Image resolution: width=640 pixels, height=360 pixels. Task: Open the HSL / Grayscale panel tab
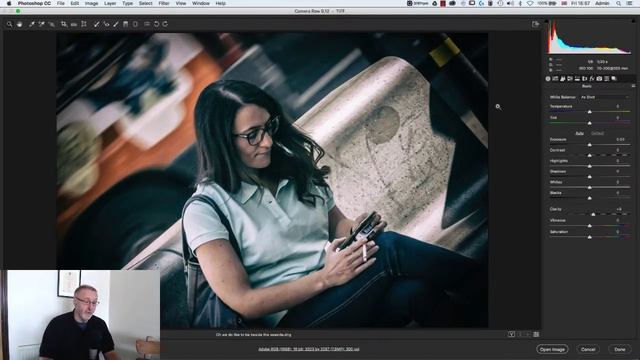(570, 78)
